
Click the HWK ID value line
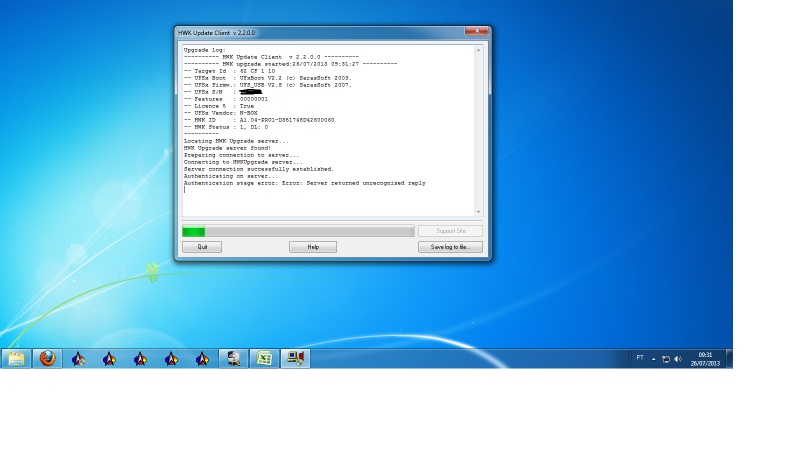tap(259, 120)
